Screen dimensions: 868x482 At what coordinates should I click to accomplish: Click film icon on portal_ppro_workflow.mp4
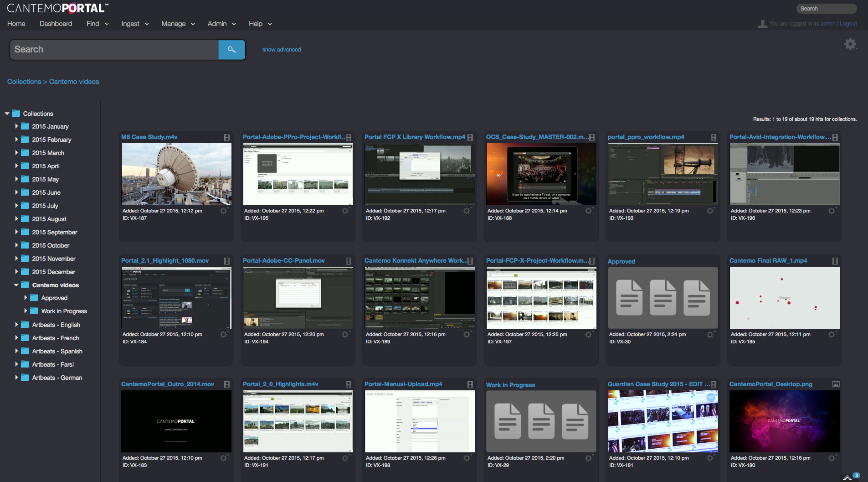(x=714, y=137)
